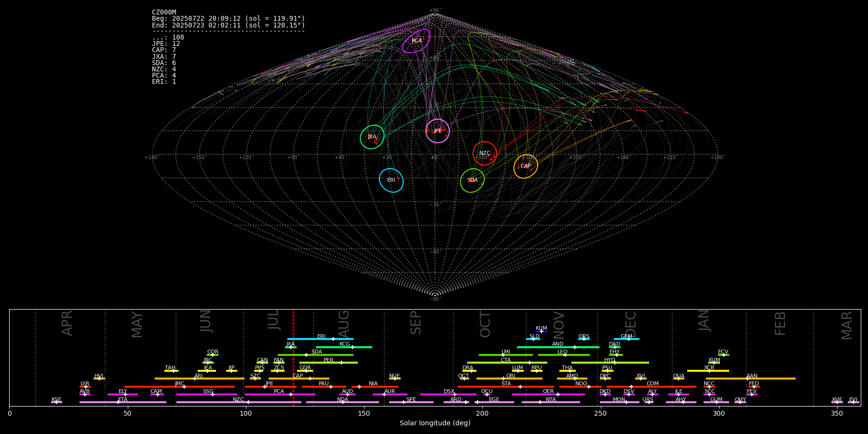The height and width of the screenshot is (434, 868).
Task: Click the station ID text 'CZ000M'
Action: pyautogui.click(x=164, y=13)
